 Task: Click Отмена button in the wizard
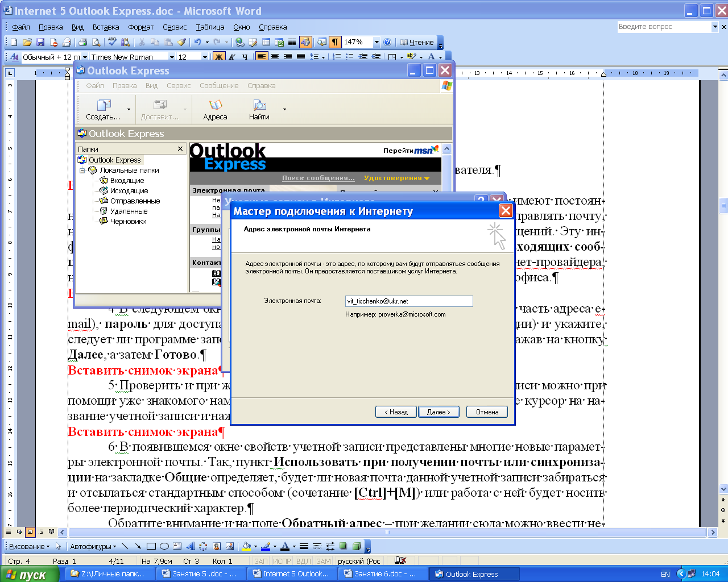point(487,412)
